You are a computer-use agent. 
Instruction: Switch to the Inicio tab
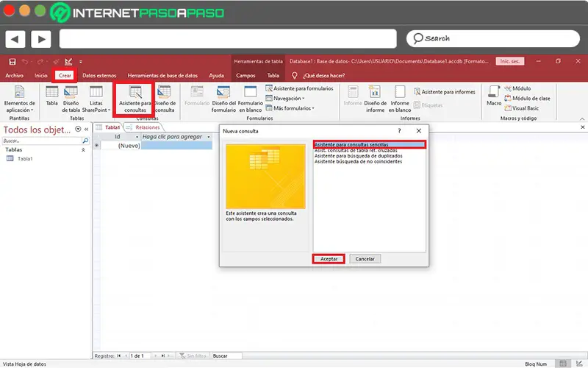click(x=41, y=76)
